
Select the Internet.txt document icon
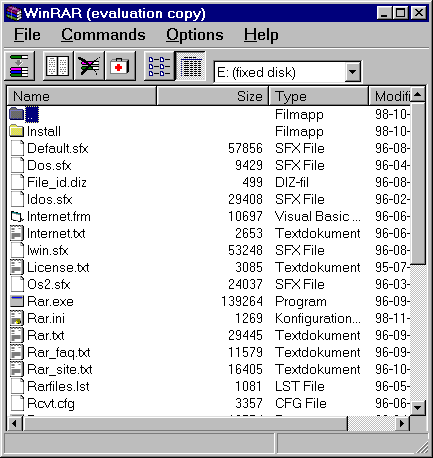tap(17, 233)
